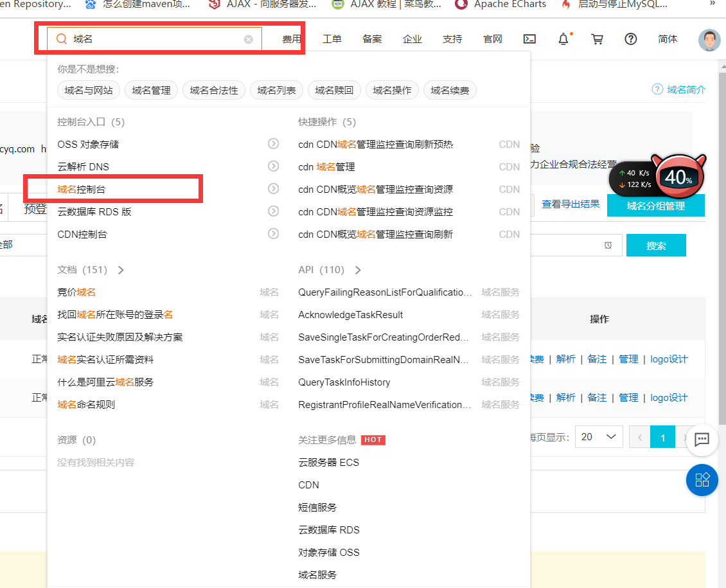Screen dimensions: 726x588
Task: Clear the search box text
Action: 249,39
